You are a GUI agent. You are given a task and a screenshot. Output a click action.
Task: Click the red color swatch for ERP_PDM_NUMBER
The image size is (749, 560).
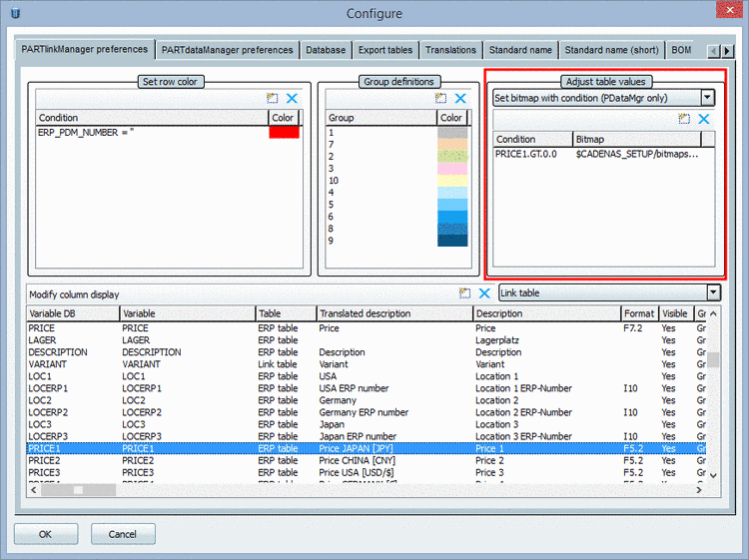(284, 133)
